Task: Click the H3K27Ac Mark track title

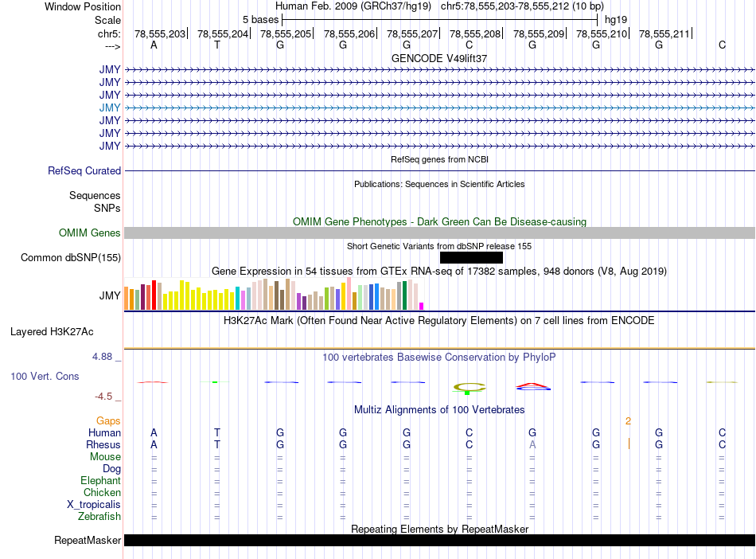Action: coord(439,321)
